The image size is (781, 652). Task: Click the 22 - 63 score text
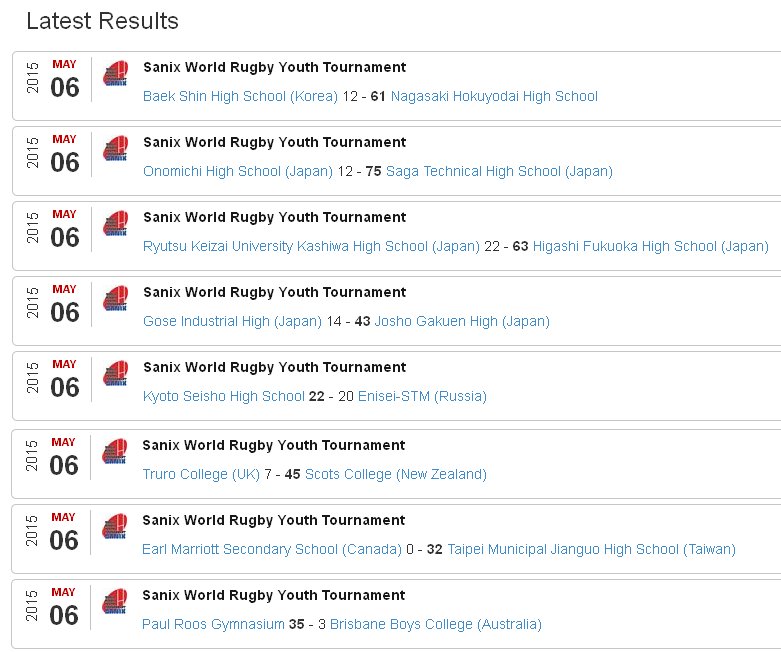[506, 247]
